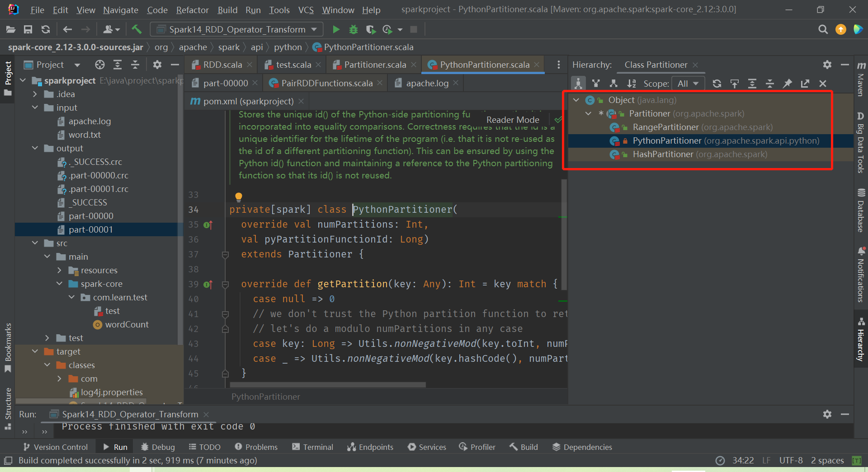Collapse the target folder
Viewport: 868px width, 472px height.
[35, 351]
